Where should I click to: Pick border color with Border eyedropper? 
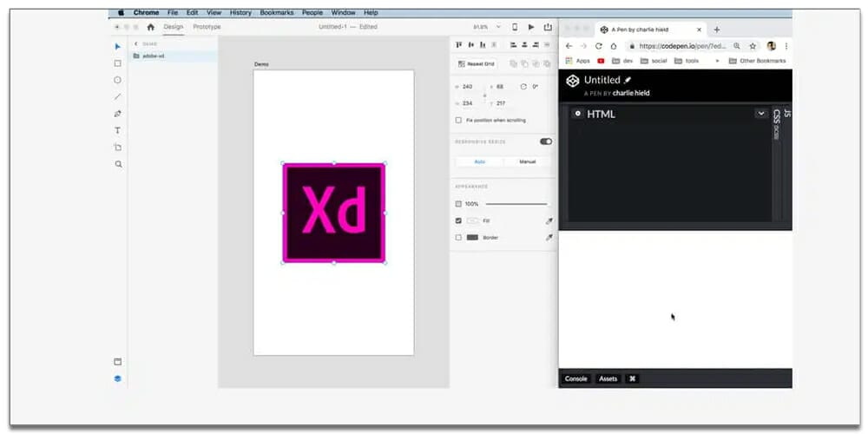click(549, 238)
